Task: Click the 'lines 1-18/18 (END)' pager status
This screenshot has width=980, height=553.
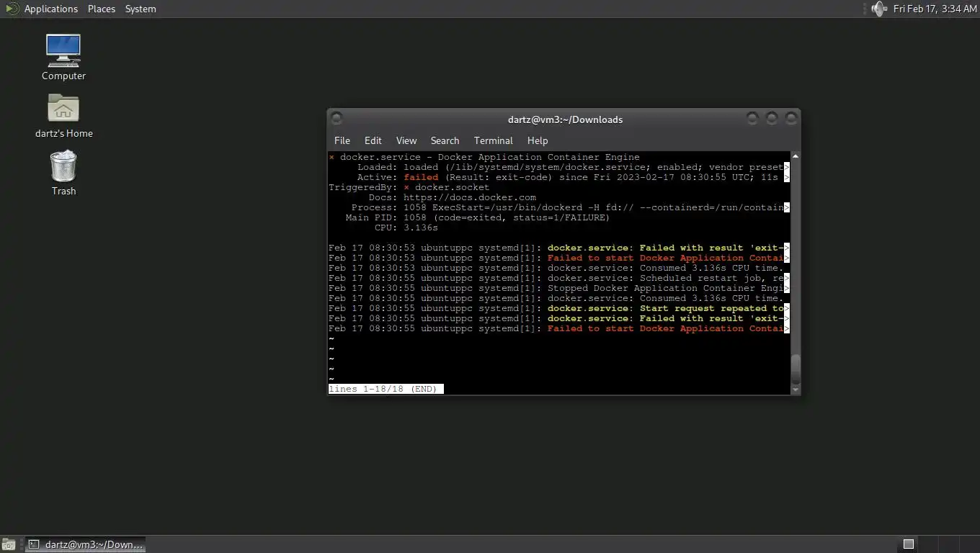Action: click(386, 389)
